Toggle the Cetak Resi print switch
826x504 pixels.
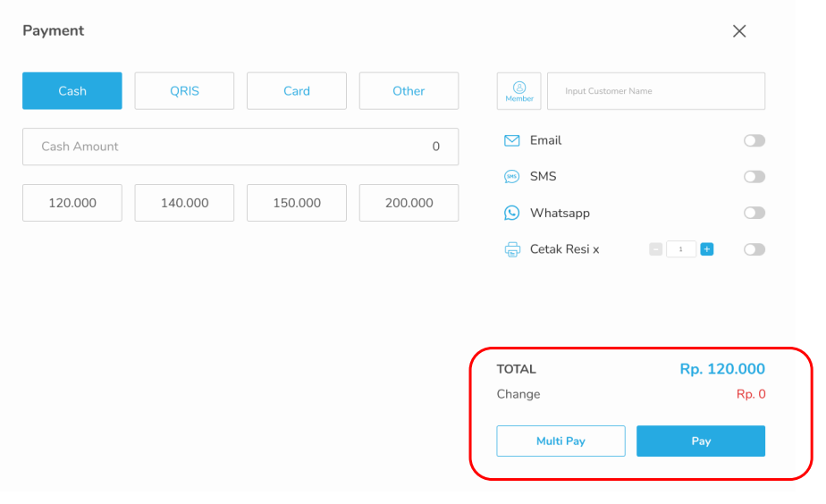tap(754, 249)
